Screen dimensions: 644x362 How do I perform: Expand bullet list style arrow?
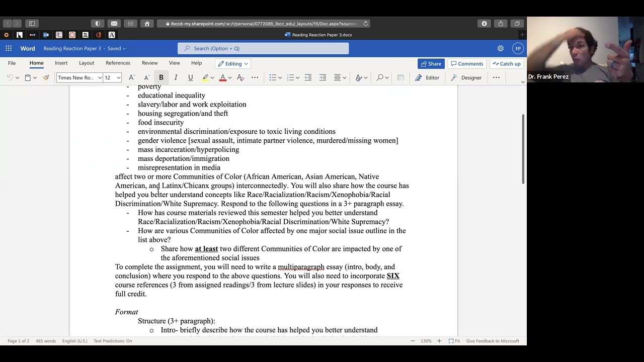pyautogui.click(x=280, y=77)
